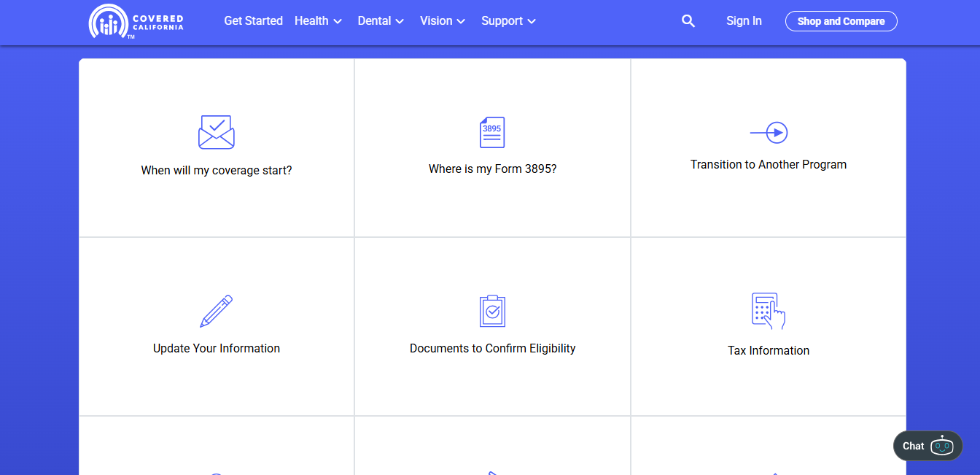Viewport: 980px width, 475px height.
Task: Click the chat robot face icon
Action: point(941,446)
